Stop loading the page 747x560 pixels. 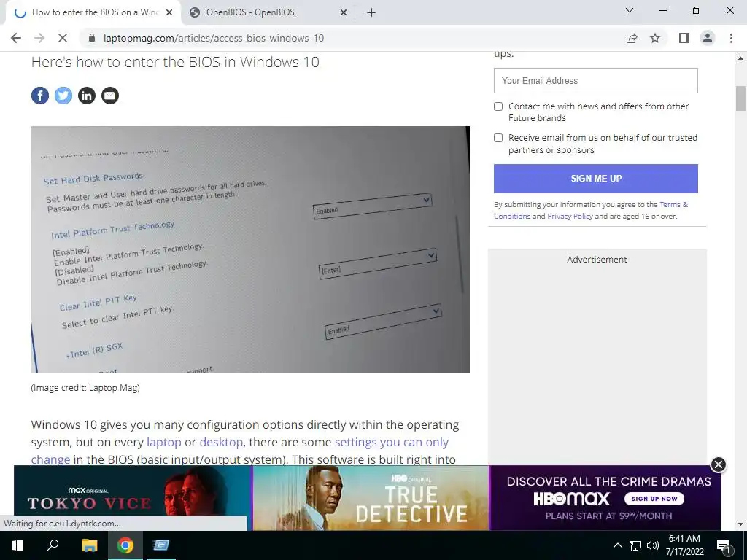[63, 38]
